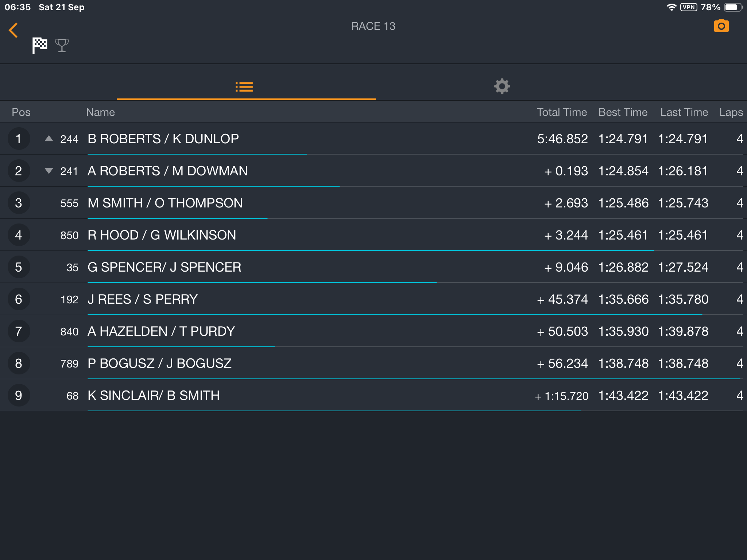
Task: Tap last time 1:35.780
Action: click(683, 299)
